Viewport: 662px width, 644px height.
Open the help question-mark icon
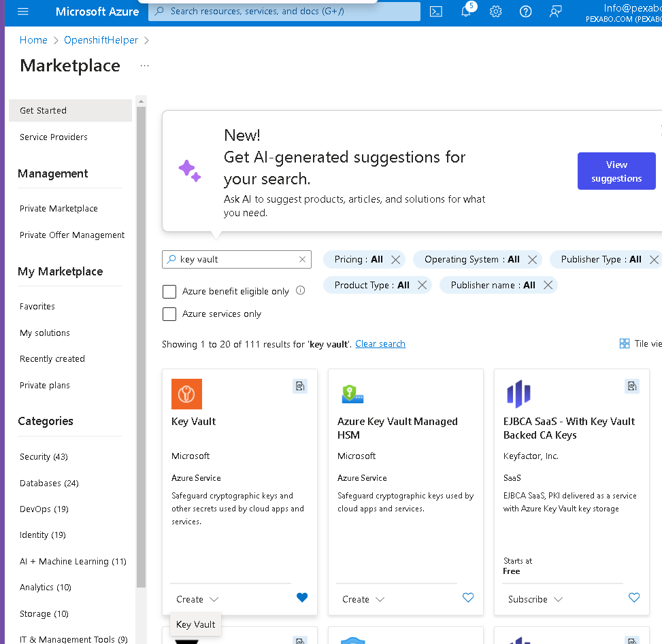pos(525,12)
